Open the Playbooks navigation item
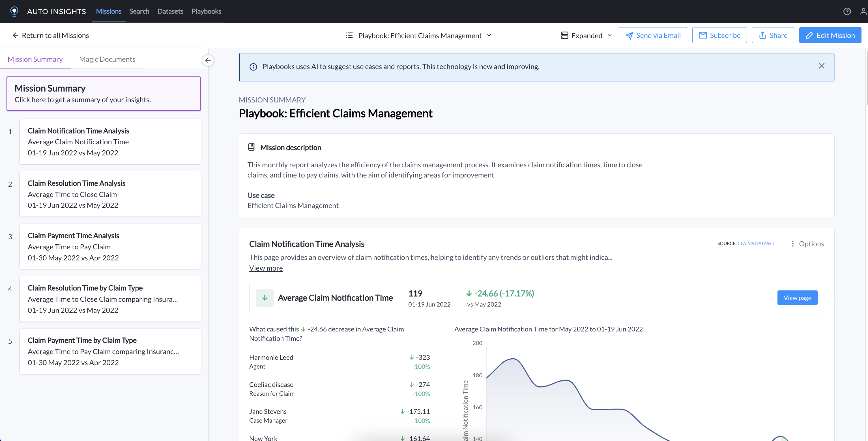Screen dimensions: 868x441 [206, 11]
